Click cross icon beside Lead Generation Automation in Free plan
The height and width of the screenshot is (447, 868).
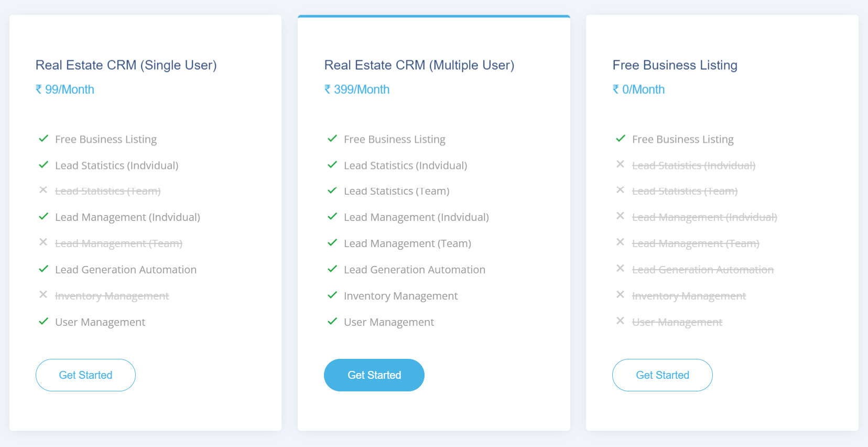(x=621, y=268)
